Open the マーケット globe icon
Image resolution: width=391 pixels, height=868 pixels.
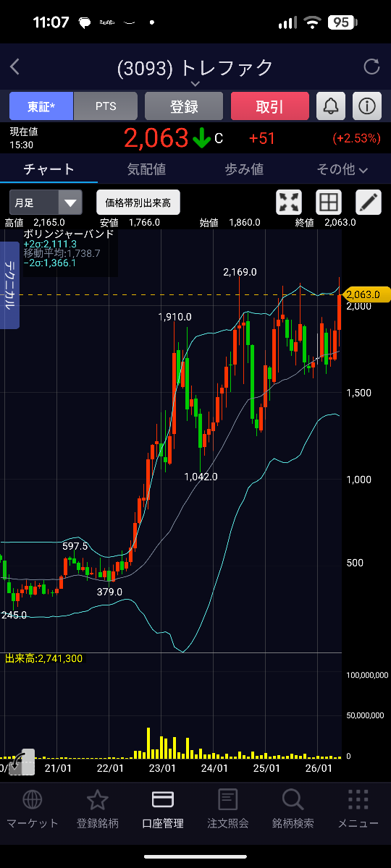33,809
